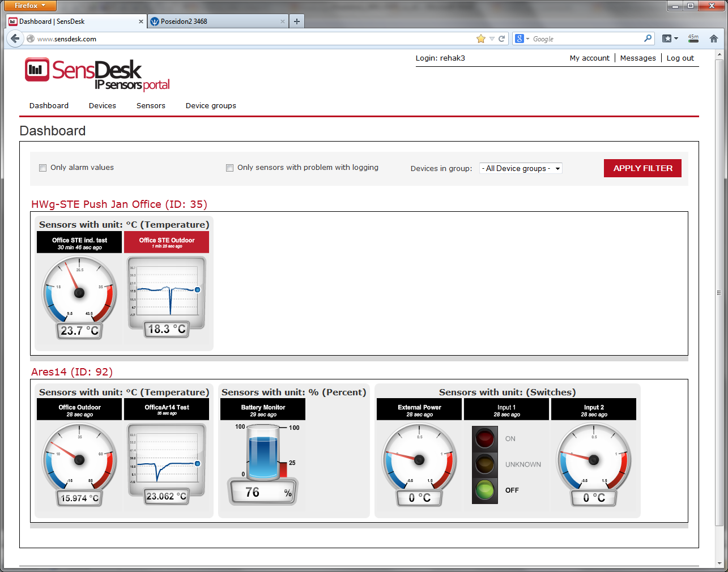
Task: Click the Input 1 header label
Action: [x=506, y=409]
